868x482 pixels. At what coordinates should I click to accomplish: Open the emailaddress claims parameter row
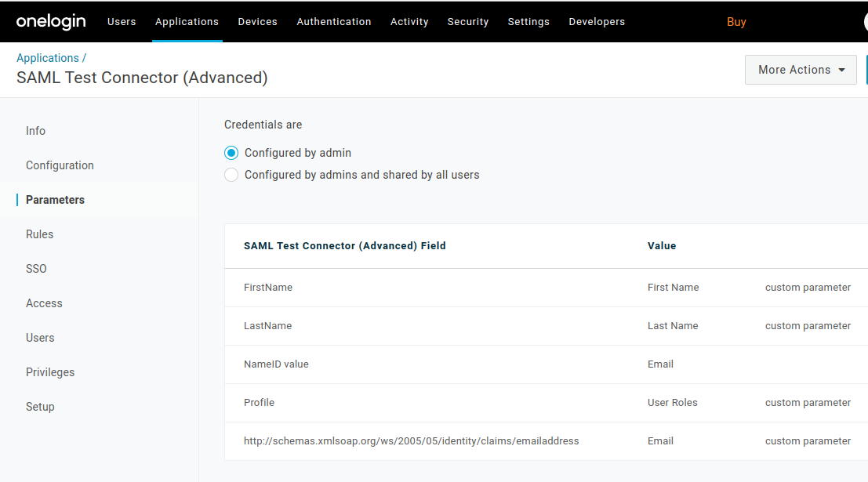coord(546,441)
